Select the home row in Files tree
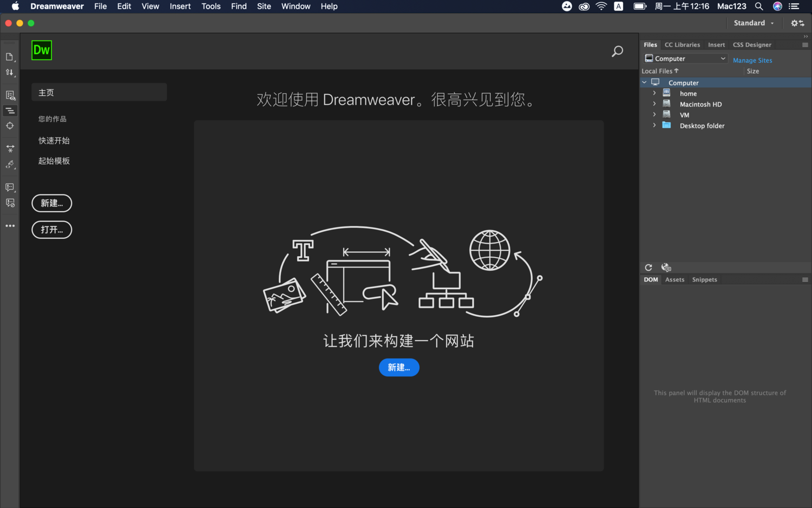 tap(725, 93)
